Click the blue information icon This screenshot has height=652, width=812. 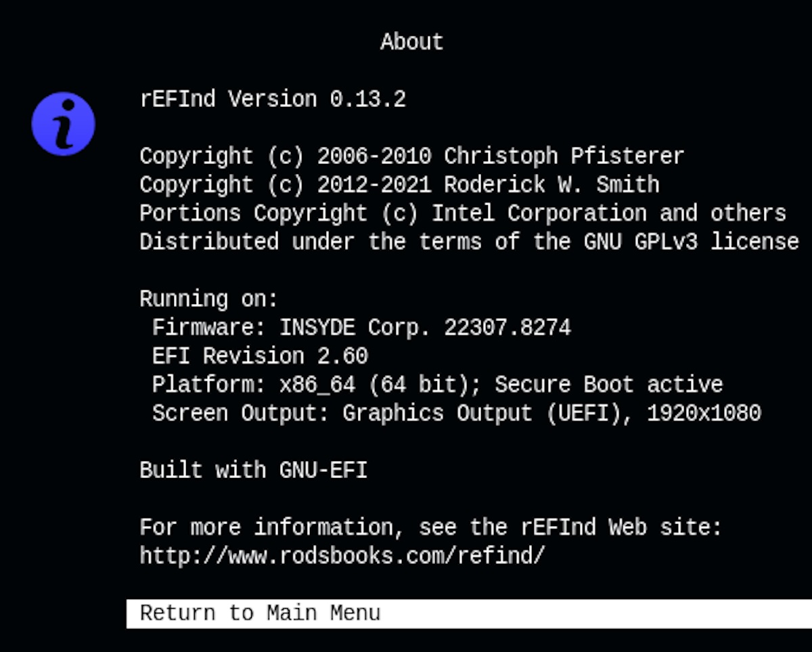[x=63, y=124]
